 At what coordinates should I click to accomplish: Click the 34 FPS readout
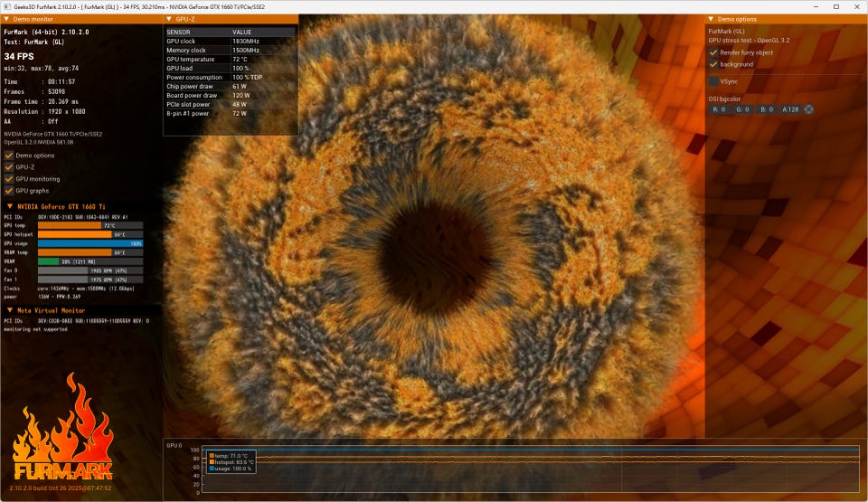[19, 56]
